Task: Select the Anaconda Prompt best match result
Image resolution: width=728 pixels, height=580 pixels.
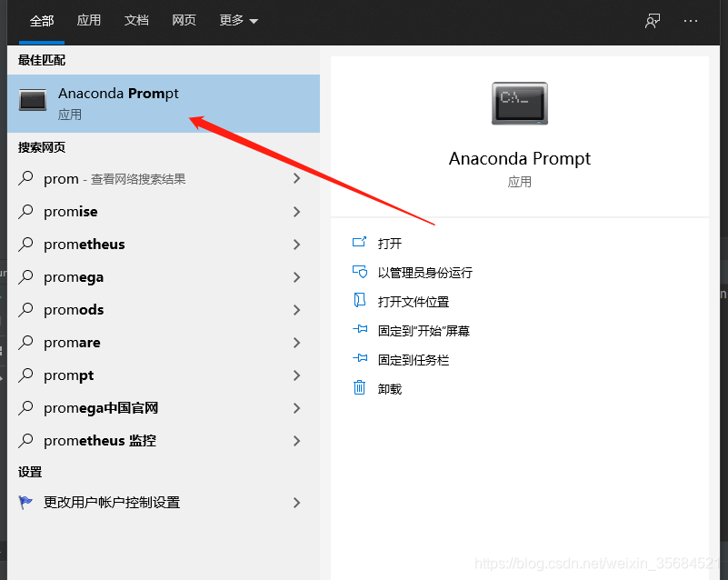Action: pos(164,104)
